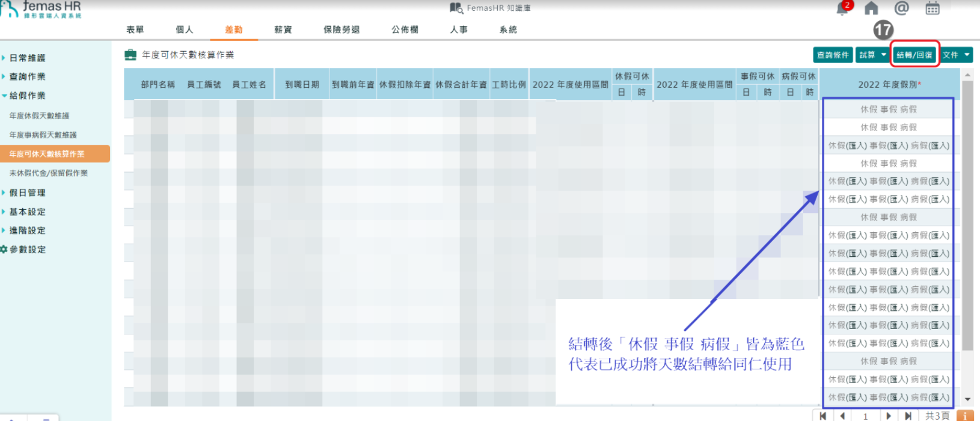This screenshot has height=421, width=980.
Task: Go to the previous page
Action: pyautogui.click(x=842, y=416)
